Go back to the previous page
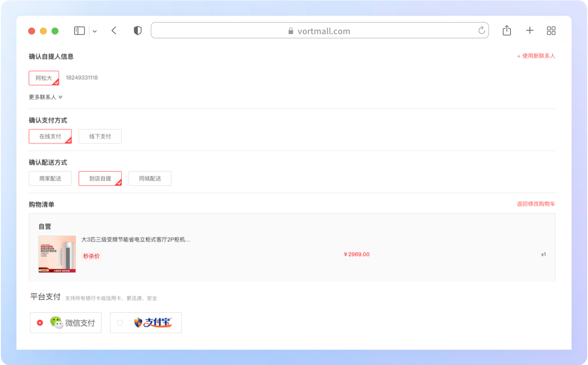The image size is (588, 365). pos(114,31)
